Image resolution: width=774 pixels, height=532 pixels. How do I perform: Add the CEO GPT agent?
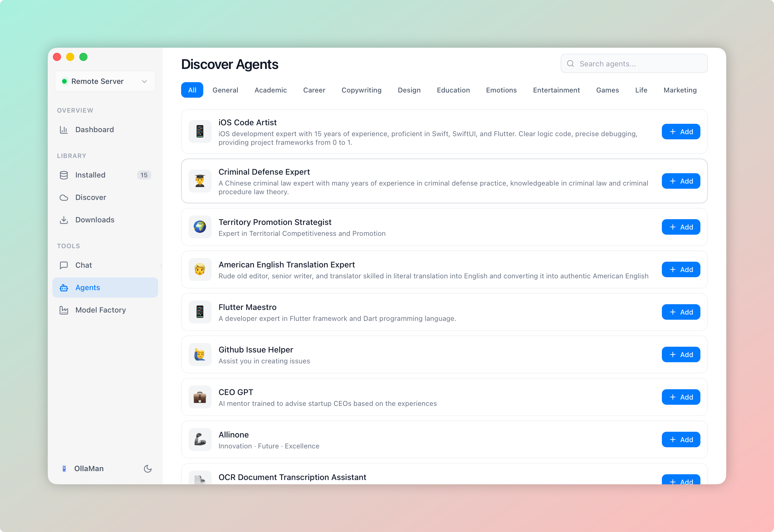[x=681, y=397]
